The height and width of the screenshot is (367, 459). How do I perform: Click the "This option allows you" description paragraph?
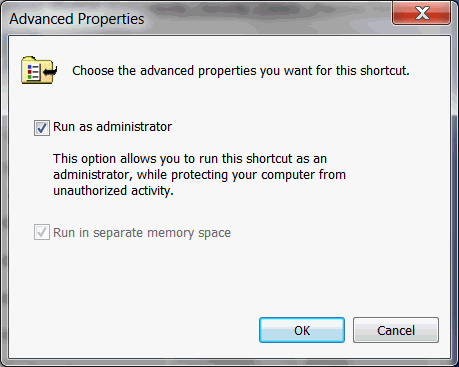point(199,175)
